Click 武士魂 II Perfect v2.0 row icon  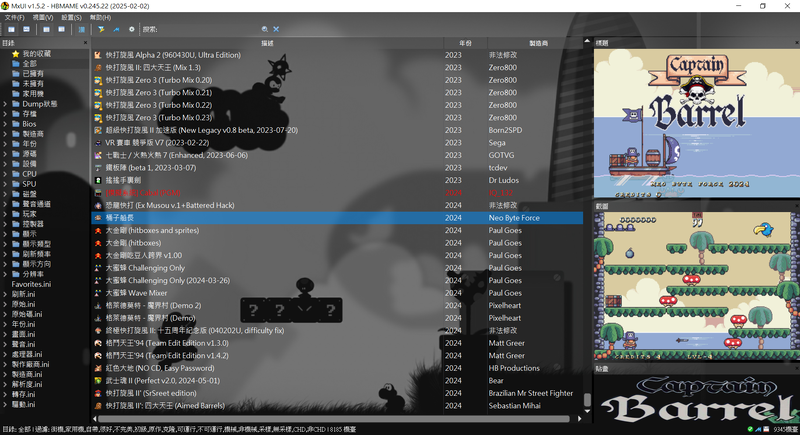click(x=98, y=380)
